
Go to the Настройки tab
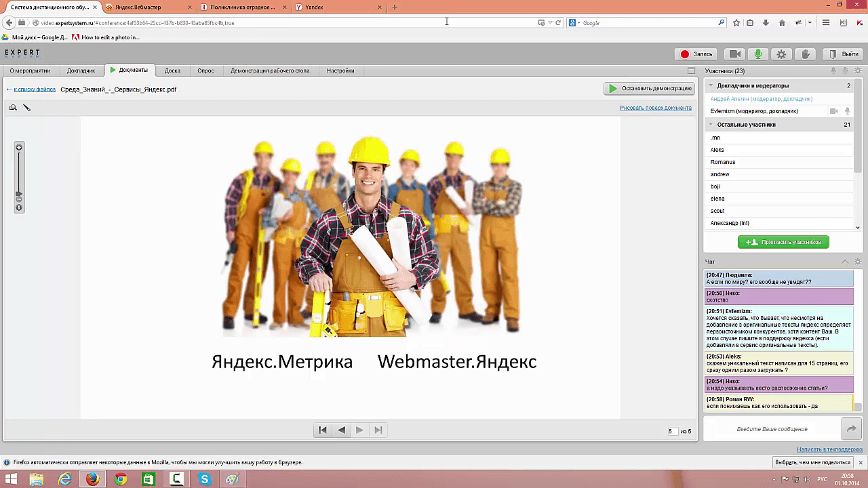click(340, 70)
